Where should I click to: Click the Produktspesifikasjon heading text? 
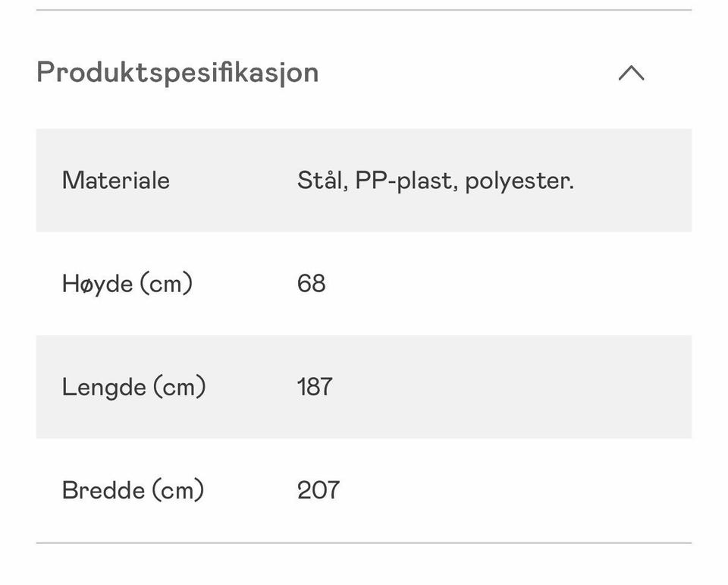pos(177,73)
